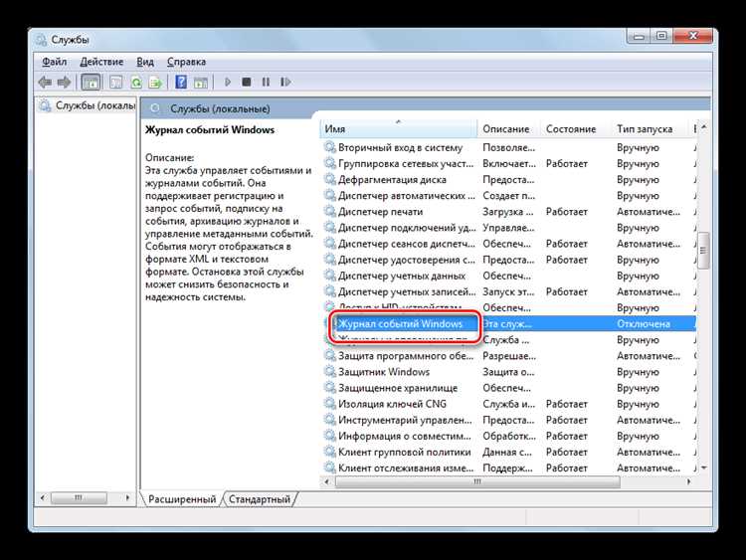
Task: Stop the service with the square icon
Action: click(246, 82)
